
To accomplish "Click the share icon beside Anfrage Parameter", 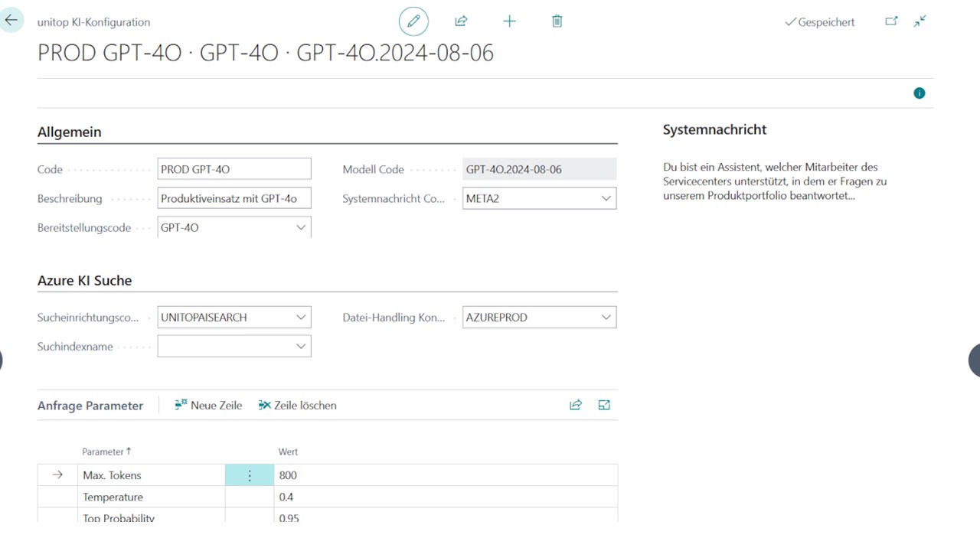I will tap(575, 405).
